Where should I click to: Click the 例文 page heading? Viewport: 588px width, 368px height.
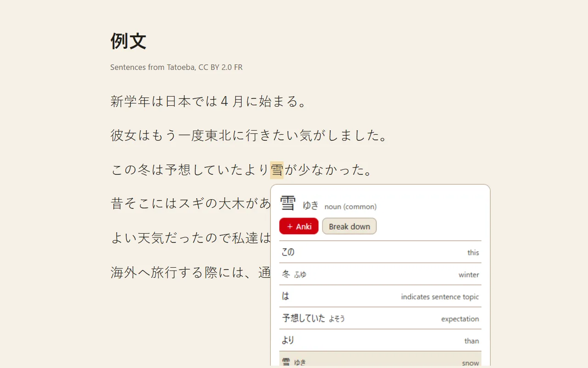point(128,41)
